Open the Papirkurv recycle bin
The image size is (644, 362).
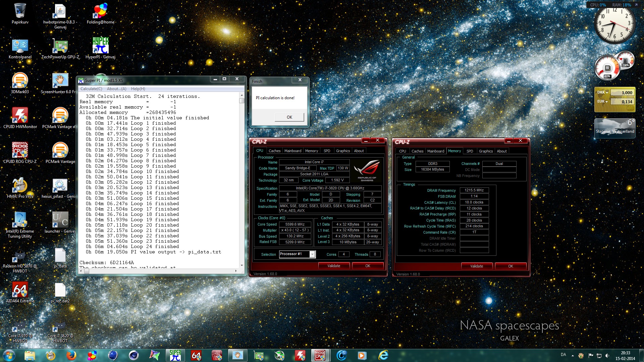coord(20,13)
